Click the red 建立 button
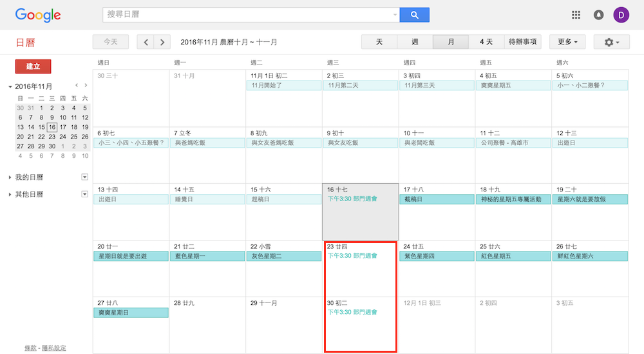 [33, 66]
